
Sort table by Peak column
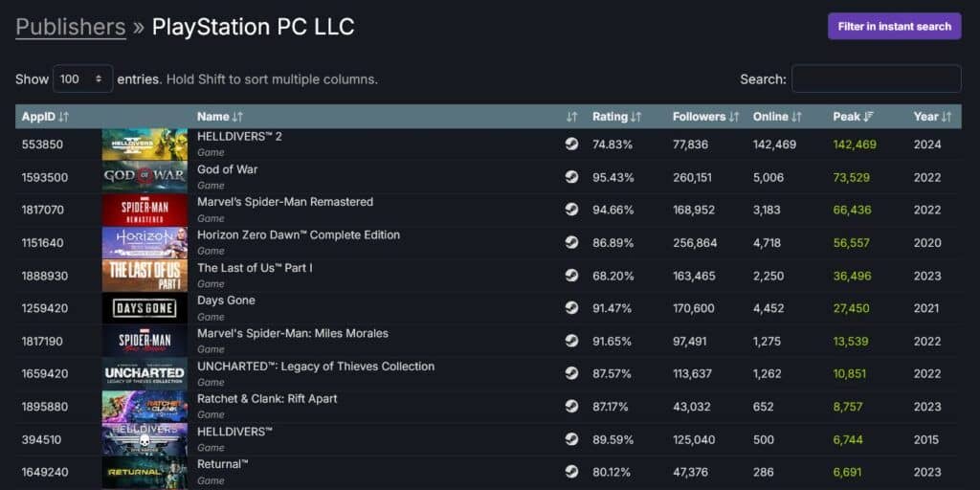click(853, 117)
